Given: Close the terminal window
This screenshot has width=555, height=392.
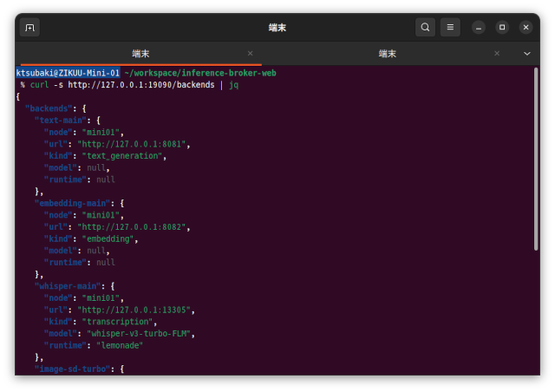Looking at the screenshot, I should (526, 27).
